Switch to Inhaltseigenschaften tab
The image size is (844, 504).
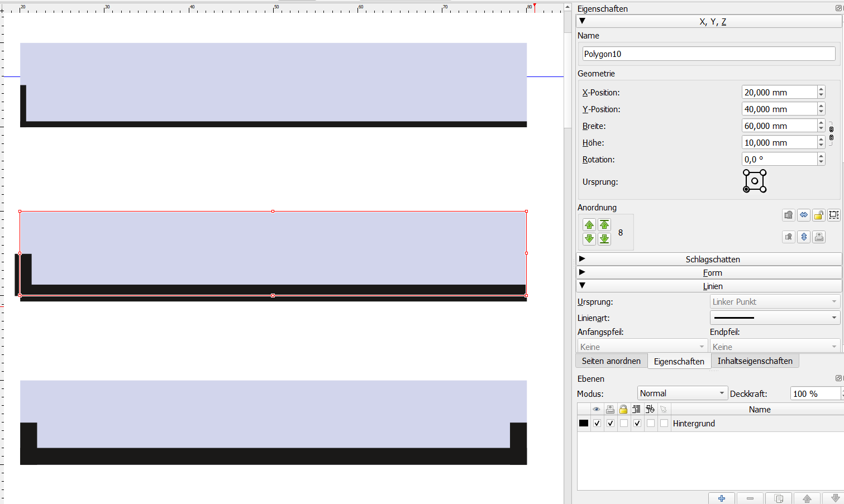pos(755,361)
